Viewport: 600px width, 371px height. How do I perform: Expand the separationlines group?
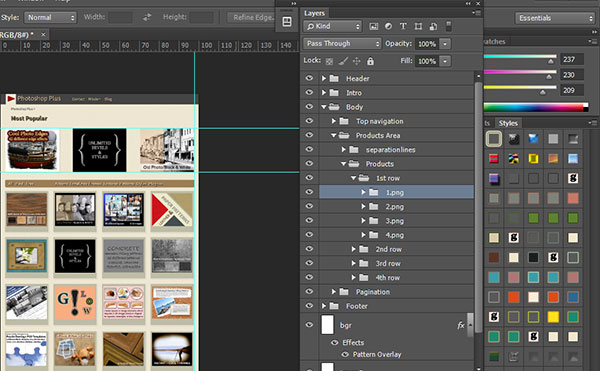tap(344, 150)
